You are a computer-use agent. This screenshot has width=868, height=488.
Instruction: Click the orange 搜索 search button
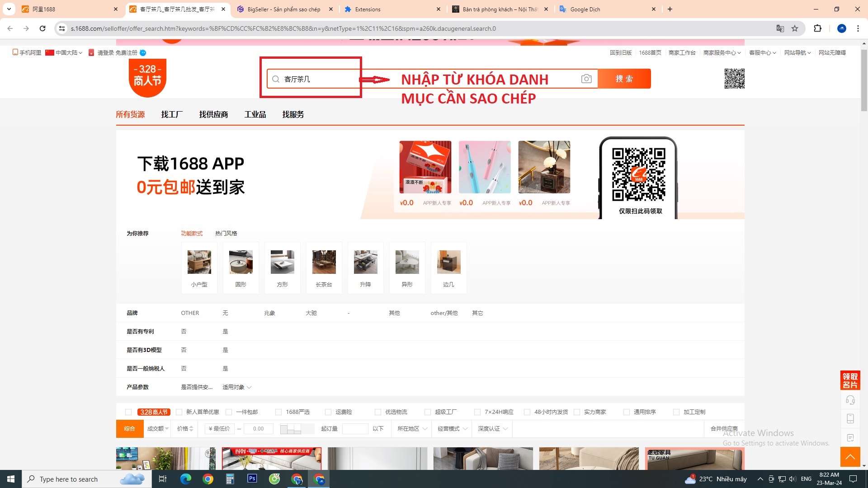[624, 79]
